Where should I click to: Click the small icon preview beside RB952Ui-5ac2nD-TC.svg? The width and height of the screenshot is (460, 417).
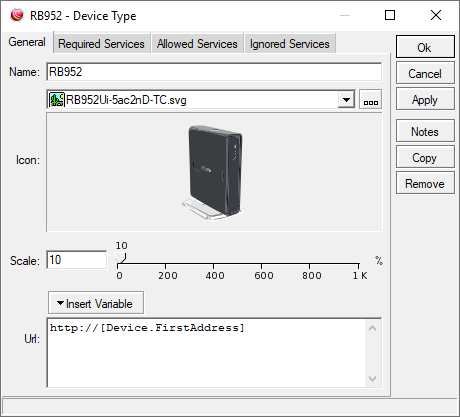click(x=57, y=100)
